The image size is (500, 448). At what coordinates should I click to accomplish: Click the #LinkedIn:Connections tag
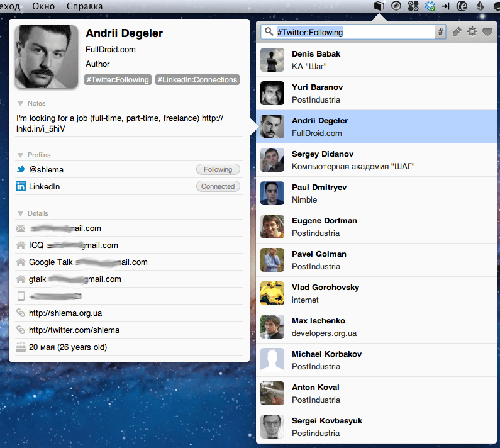[197, 80]
